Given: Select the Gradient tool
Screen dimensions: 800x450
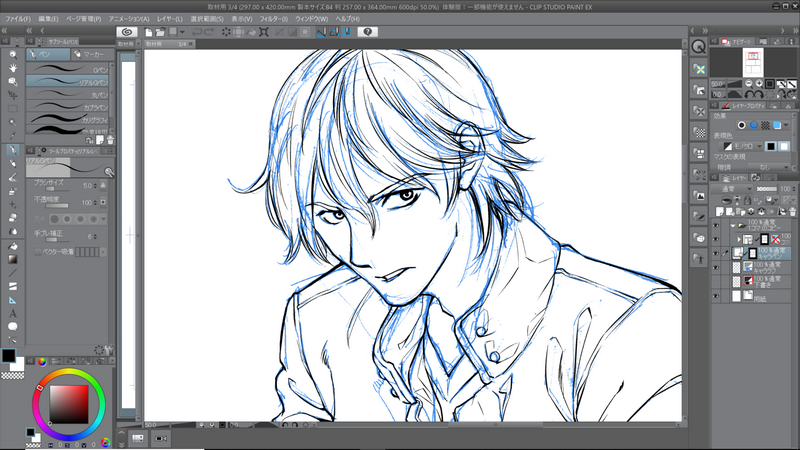Looking at the screenshot, I should coord(13,259).
